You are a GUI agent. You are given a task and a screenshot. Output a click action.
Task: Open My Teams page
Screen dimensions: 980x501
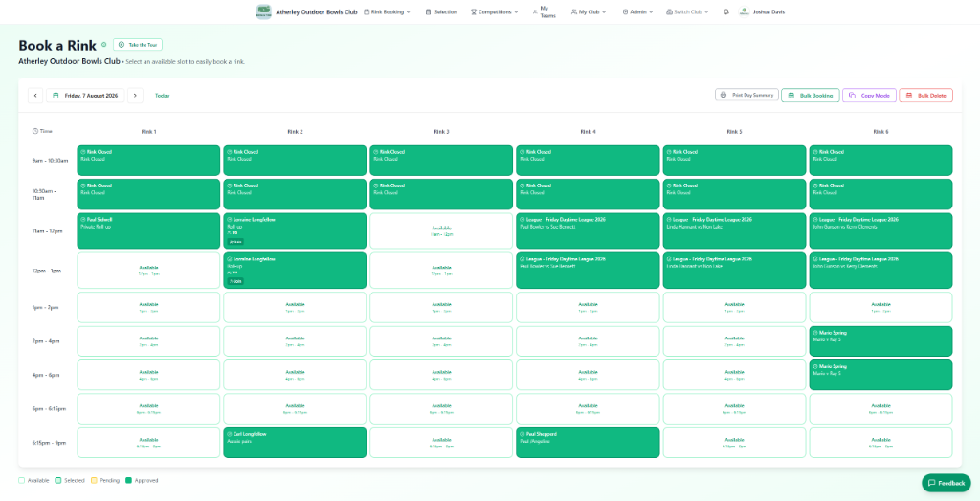pos(544,11)
